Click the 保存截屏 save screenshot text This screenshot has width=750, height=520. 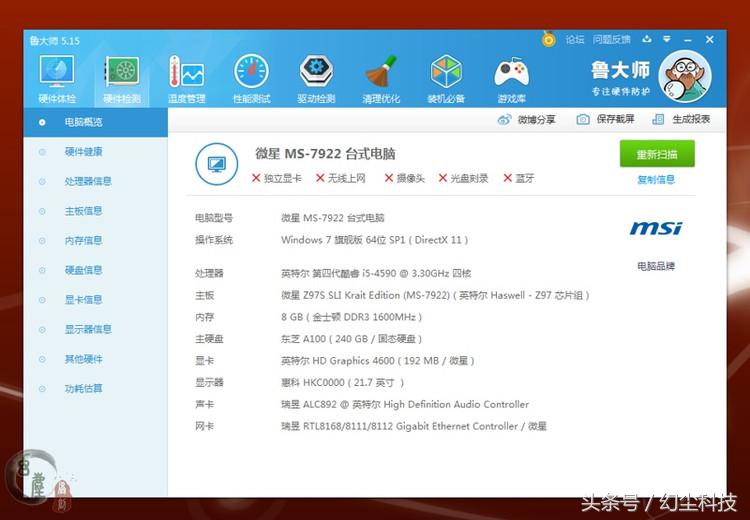pyautogui.click(x=615, y=120)
